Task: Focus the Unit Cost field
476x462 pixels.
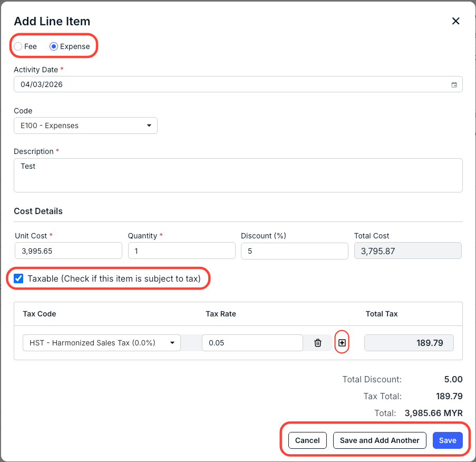Action: 69,251
